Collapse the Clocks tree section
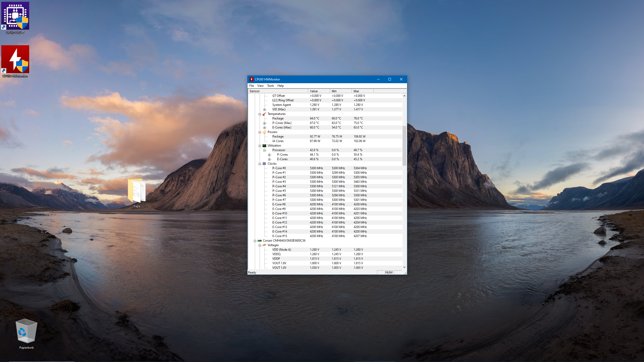The height and width of the screenshot is (362, 644). point(260,164)
